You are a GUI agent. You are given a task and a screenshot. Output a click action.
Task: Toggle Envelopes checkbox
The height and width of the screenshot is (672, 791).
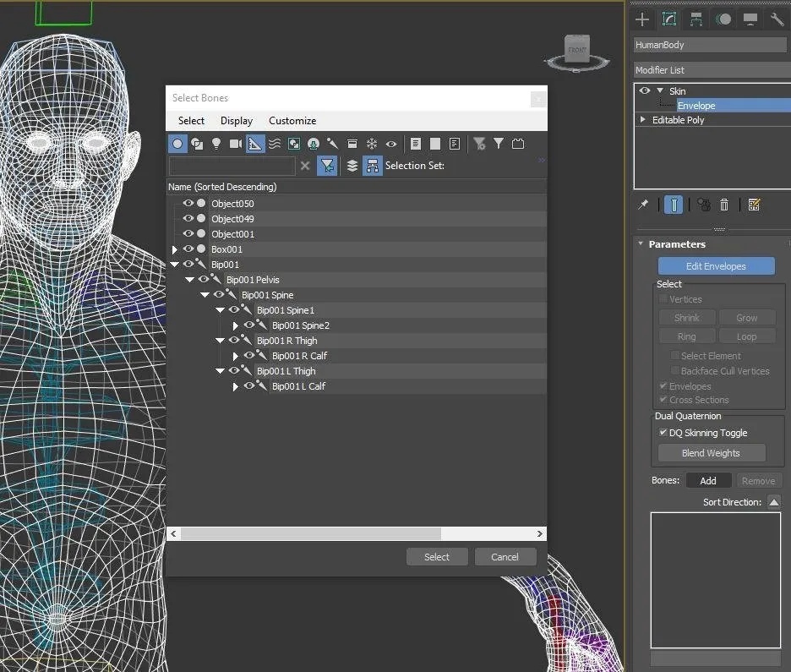pyautogui.click(x=663, y=386)
